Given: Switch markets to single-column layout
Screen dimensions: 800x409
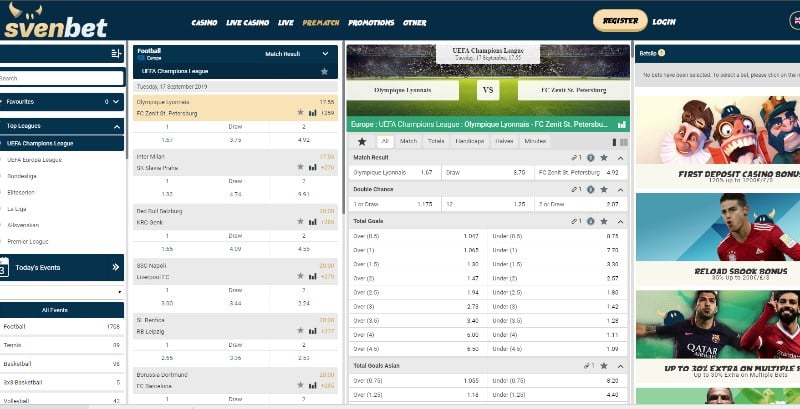Looking at the screenshot, I should (614, 142).
